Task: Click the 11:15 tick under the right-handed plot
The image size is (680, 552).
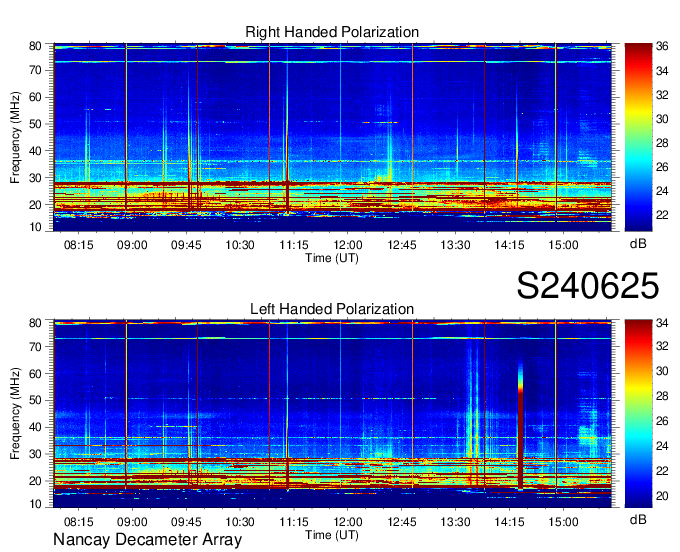Action: point(294,245)
